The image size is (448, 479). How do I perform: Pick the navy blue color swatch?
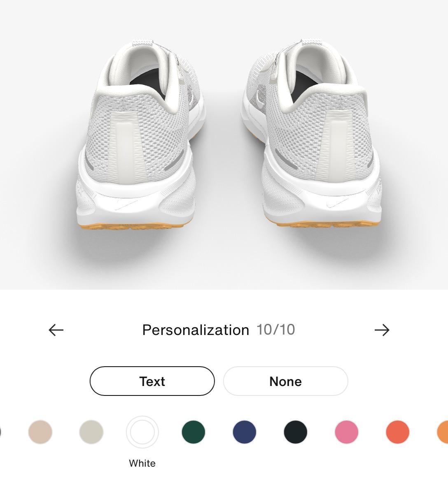click(x=245, y=432)
